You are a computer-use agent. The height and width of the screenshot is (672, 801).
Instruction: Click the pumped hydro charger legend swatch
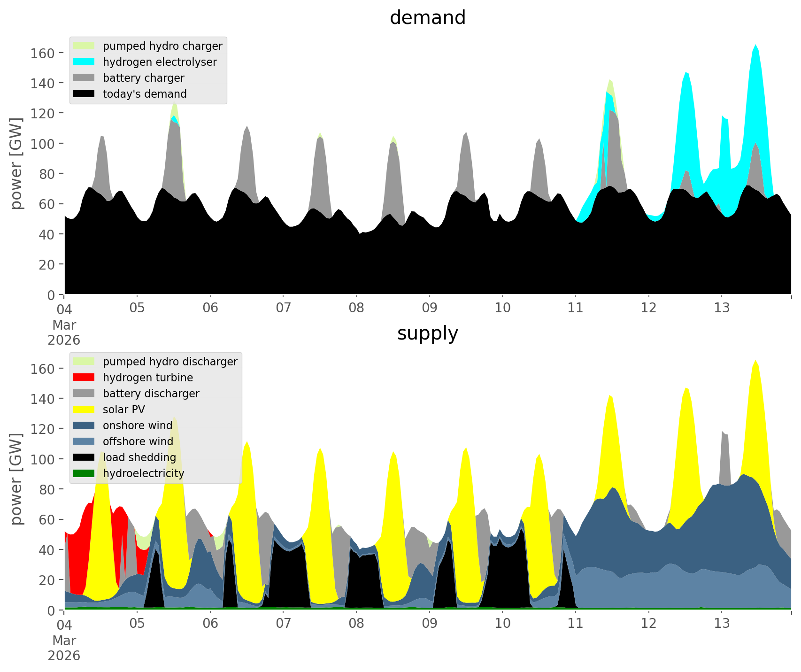84,46
